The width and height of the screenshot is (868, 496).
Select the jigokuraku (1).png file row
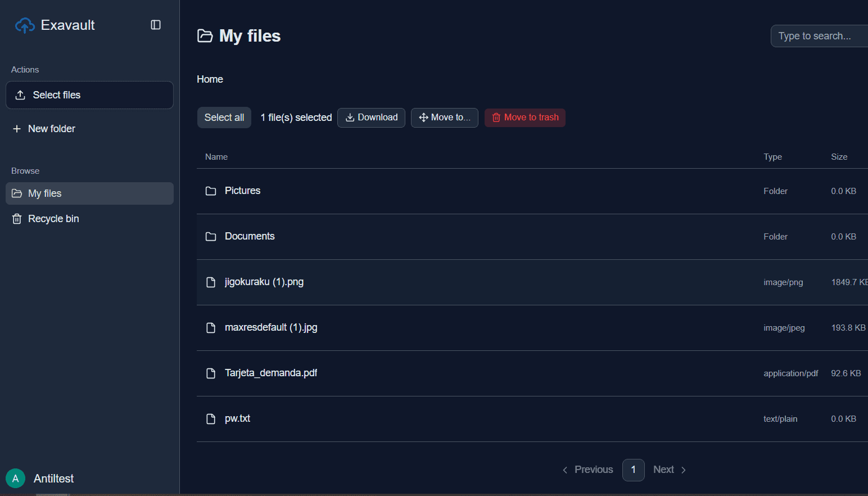(532, 282)
